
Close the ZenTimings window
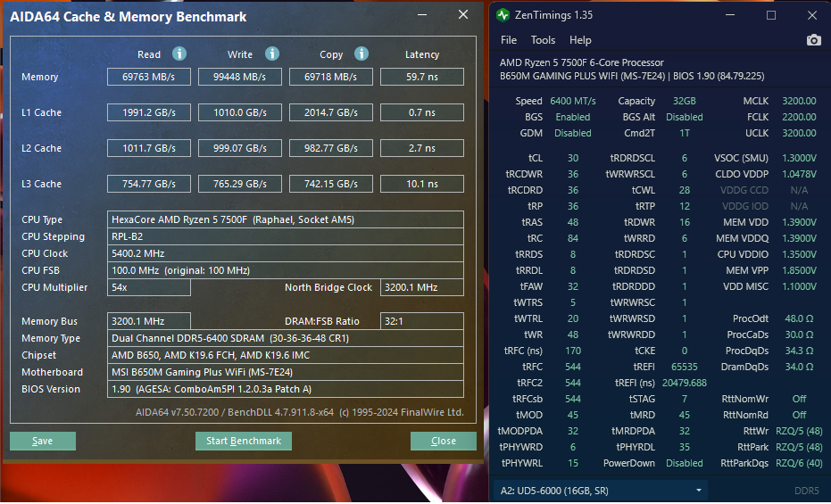812,15
